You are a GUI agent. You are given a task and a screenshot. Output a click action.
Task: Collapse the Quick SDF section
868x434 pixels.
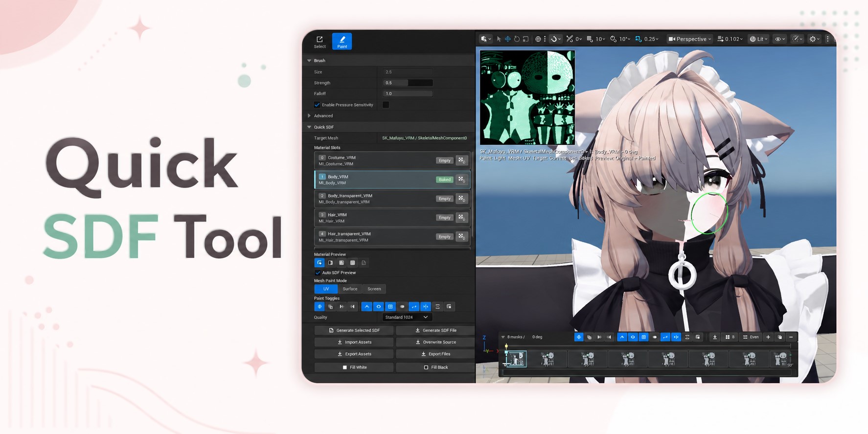tap(309, 127)
